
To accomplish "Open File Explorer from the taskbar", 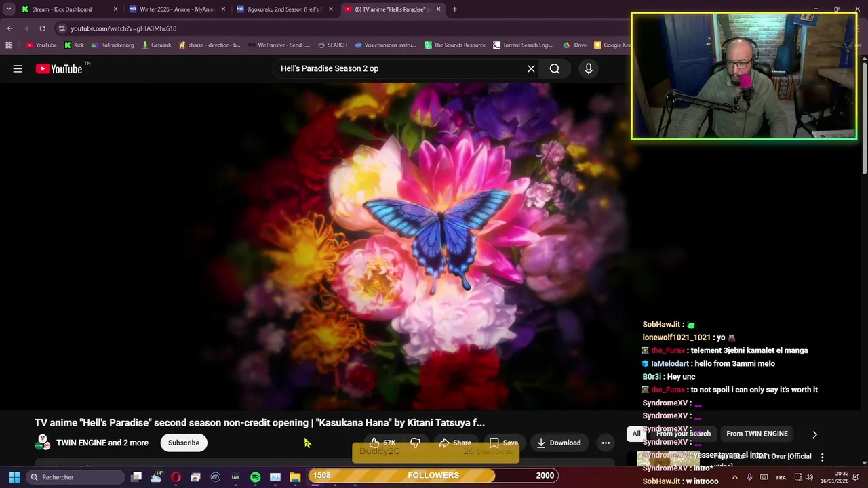I will [295, 477].
